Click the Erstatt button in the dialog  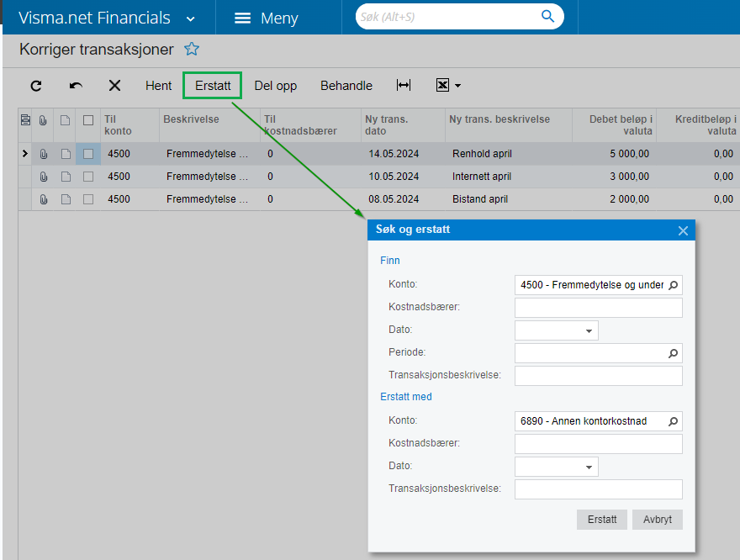(602, 520)
